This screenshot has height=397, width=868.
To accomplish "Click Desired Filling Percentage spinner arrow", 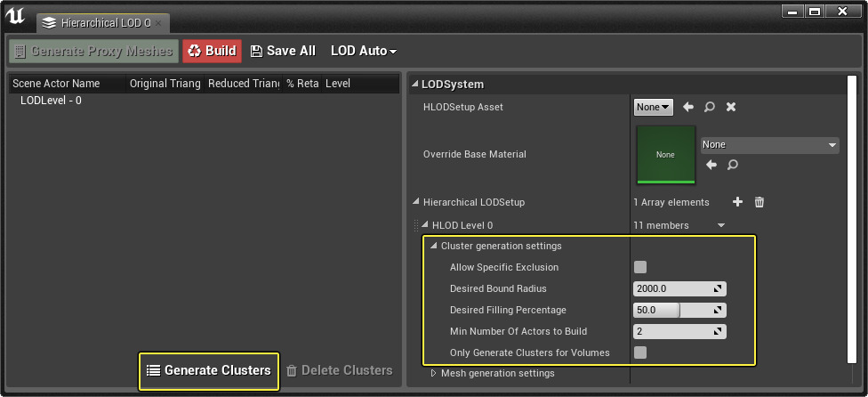I will point(718,310).
